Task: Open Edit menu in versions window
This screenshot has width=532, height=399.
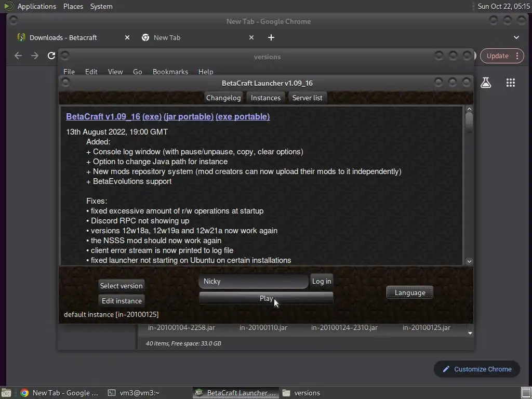Action: coord(91,72)
